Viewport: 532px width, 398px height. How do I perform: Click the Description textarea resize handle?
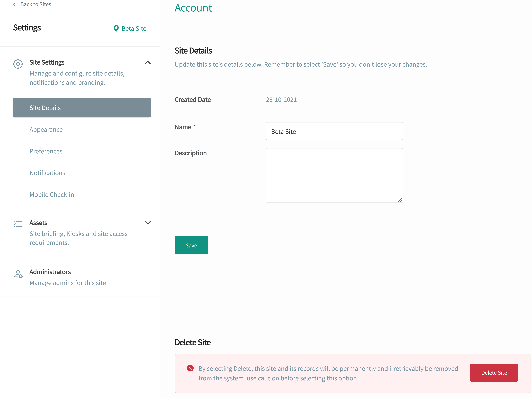(400, 200)
